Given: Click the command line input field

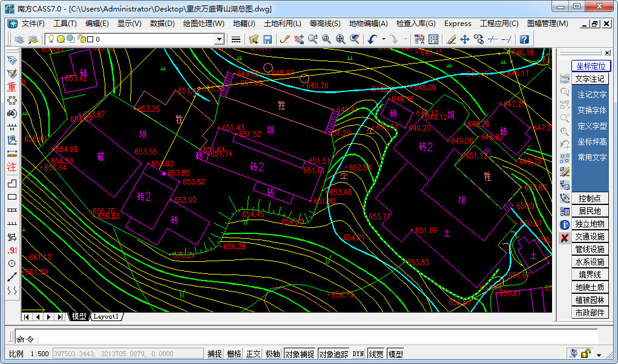Looking at the screenshot, I should point(306,337).
